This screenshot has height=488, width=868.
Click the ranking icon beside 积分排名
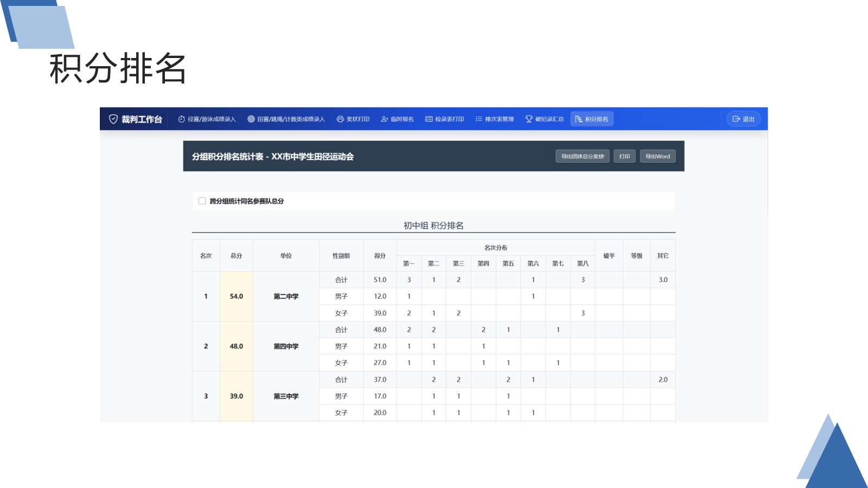click(579, 119)
